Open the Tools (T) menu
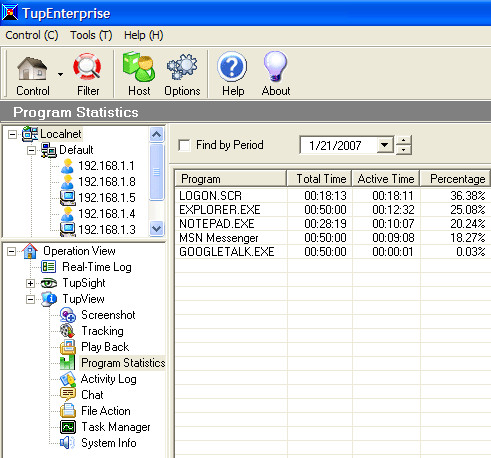491x458 pixels. tap(91, 35)
